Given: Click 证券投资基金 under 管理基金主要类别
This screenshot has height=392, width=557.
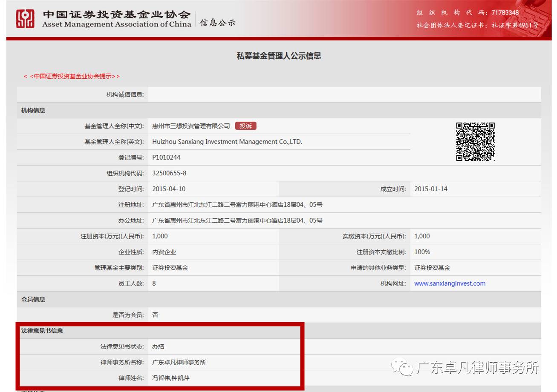Looking at the screenshot, I should pos(170,268).
